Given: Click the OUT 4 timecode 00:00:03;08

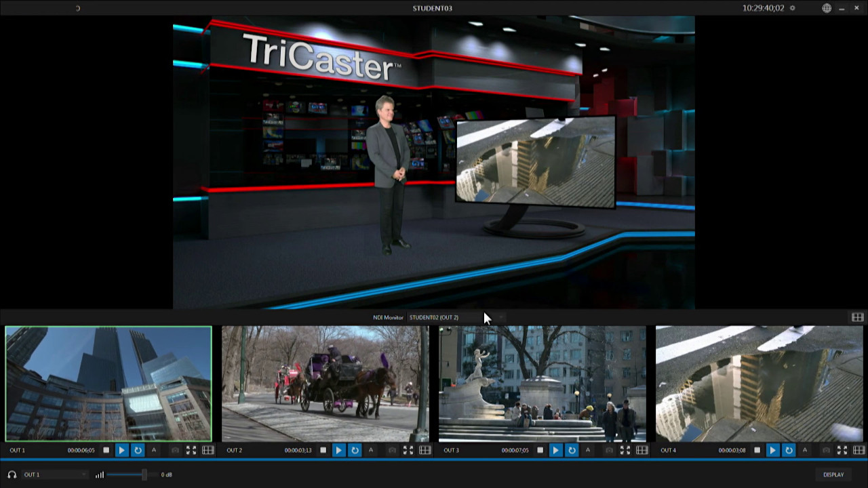Looking at the screenshot, I should [x=732, y=450].
